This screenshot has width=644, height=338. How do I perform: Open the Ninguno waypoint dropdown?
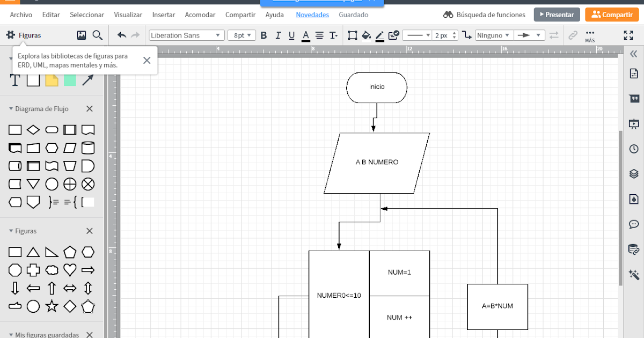pyautogui.click(x=493, y=35)
